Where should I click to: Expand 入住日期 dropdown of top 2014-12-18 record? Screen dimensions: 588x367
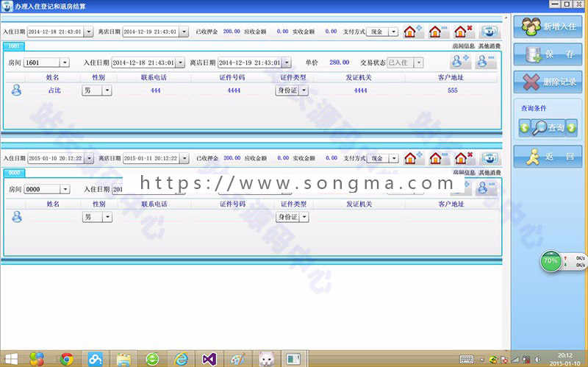pyautogui.click(x=88, y=32)
